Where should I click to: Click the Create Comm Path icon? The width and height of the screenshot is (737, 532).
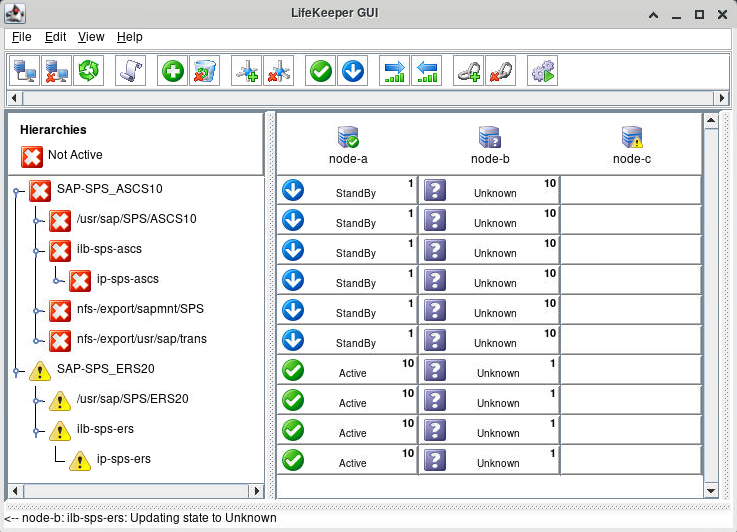[247, 71]
